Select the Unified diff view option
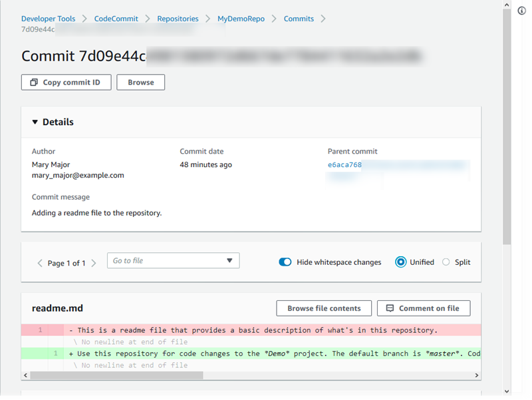The image size is (532, 400). (401, 262)
